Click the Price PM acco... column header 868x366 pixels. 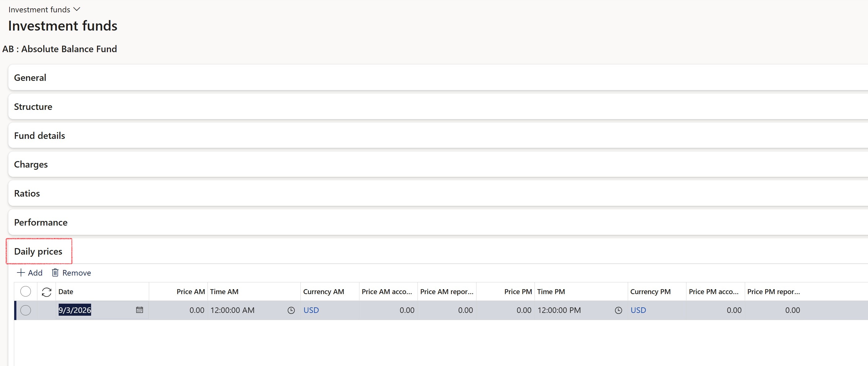pos(715,292)
